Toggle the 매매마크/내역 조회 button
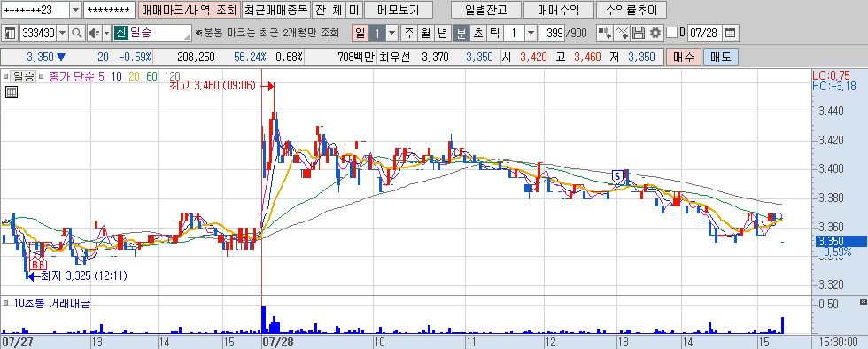This screenshot has width=868, height=349. pyautogui.click(x=189, y=10)
